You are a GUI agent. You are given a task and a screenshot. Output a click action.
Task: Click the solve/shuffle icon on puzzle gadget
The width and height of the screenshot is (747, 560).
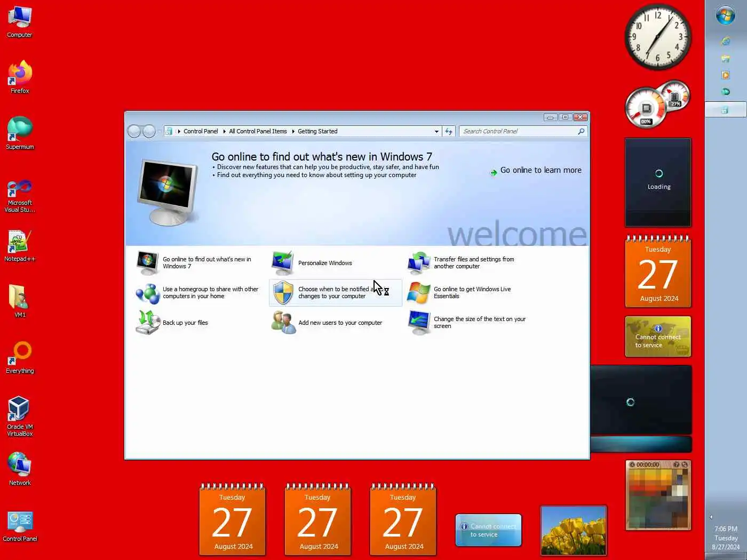pos(685,465)
